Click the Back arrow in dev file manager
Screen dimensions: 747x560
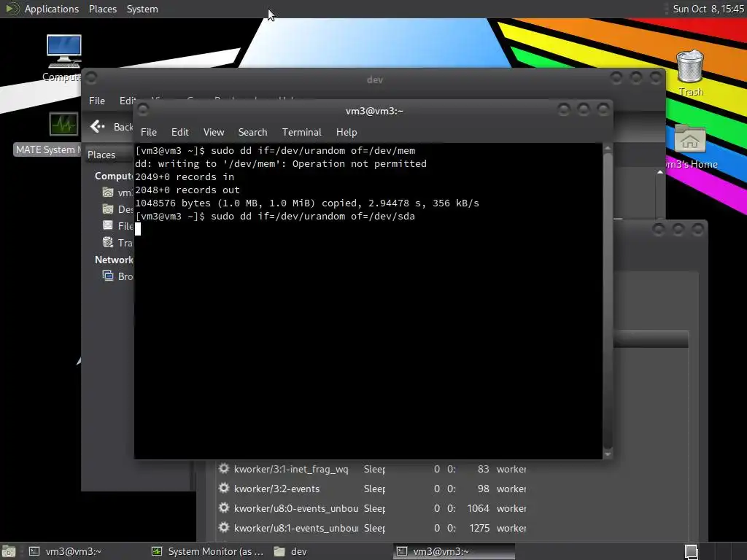[x=97, y=127]
